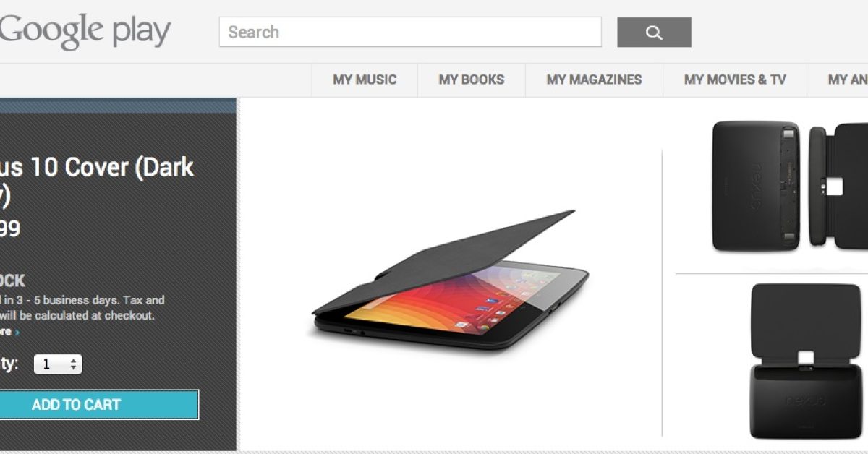Image resolution: width=868 pixels, height=454 pixels.
Task: Click the magnifying glass search button
Action: coord(654,33)
